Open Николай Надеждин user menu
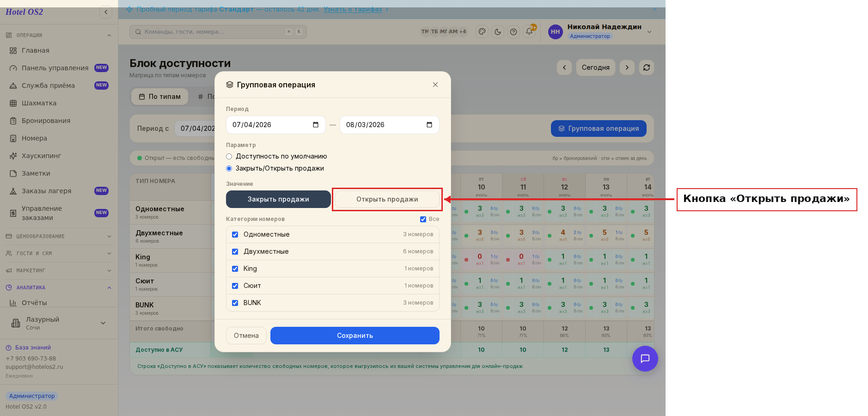 tap(600, 31)
